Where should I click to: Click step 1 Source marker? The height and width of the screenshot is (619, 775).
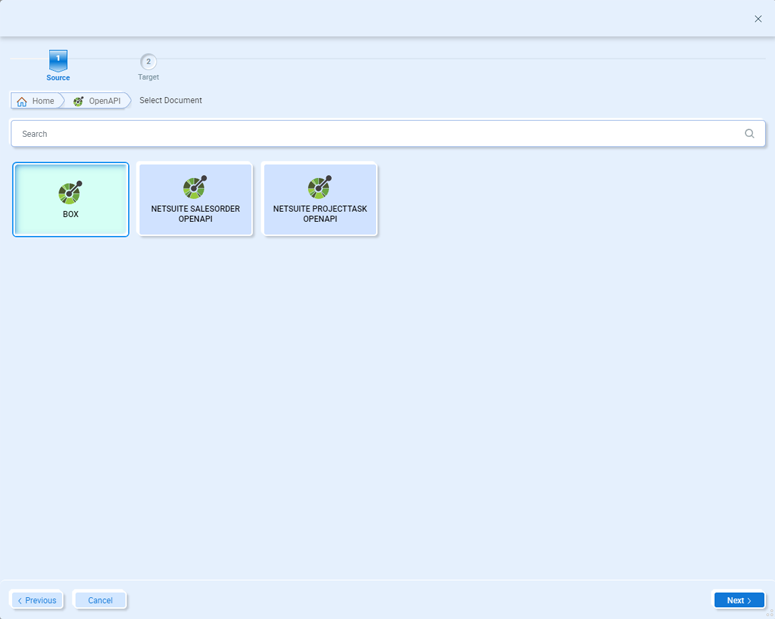(58, 60)
